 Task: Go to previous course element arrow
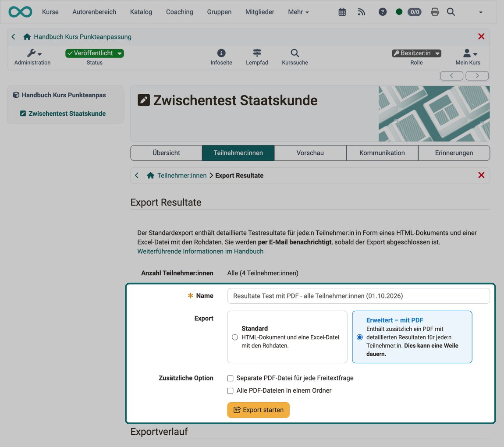(x=451, y=75)
